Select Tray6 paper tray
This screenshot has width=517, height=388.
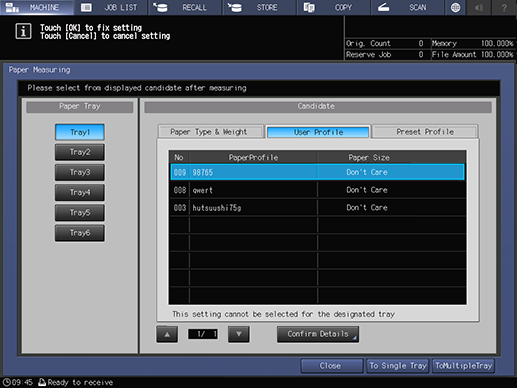(x=80, y=233)
